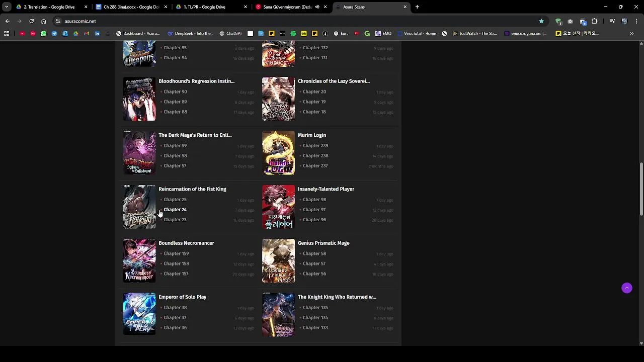Screen dimensions: 644x362
Task: Open the browser home page
Action: pyautogui.click(x=43, y=21)
